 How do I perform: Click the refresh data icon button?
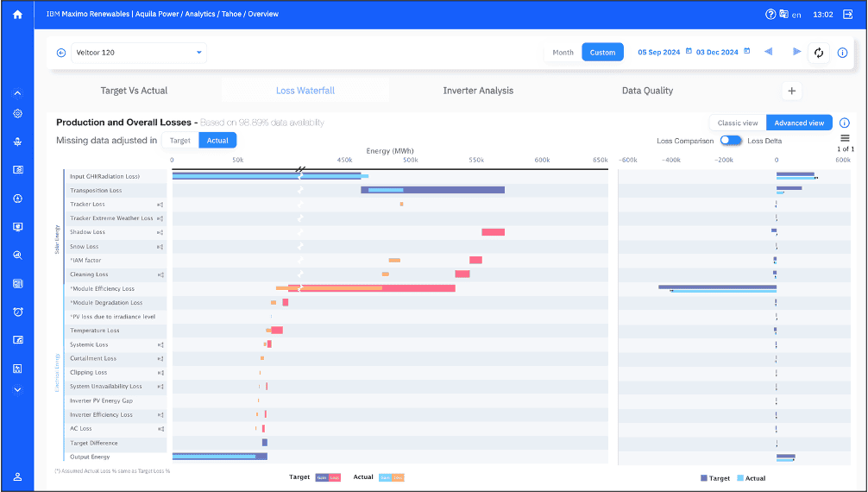[819, 53]
